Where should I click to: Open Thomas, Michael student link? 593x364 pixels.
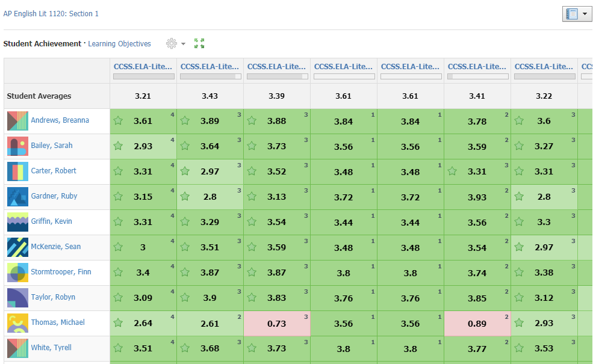click(58, 322)
